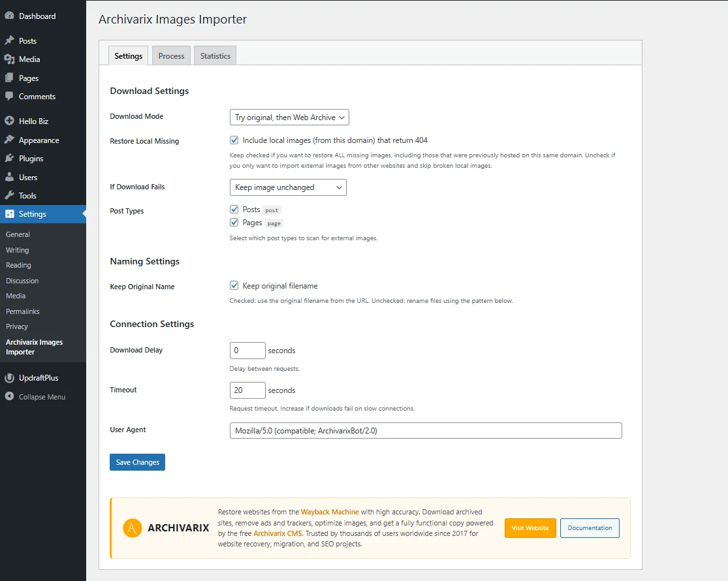Click the Comments speech bubble icon

click(x=9, y=97)
